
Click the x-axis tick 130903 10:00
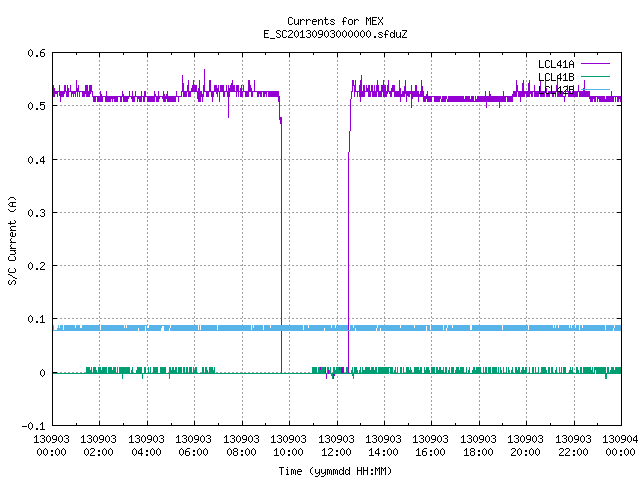click(x=289, y=446)
